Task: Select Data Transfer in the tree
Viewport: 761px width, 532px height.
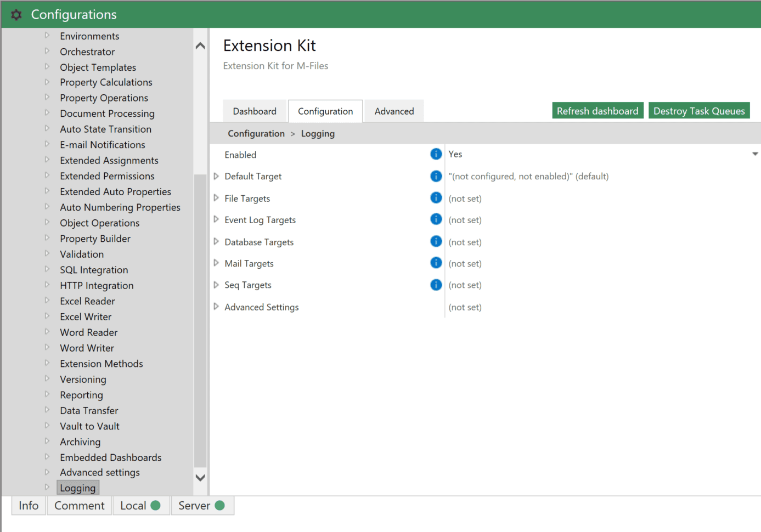Action: click(89, 410)
